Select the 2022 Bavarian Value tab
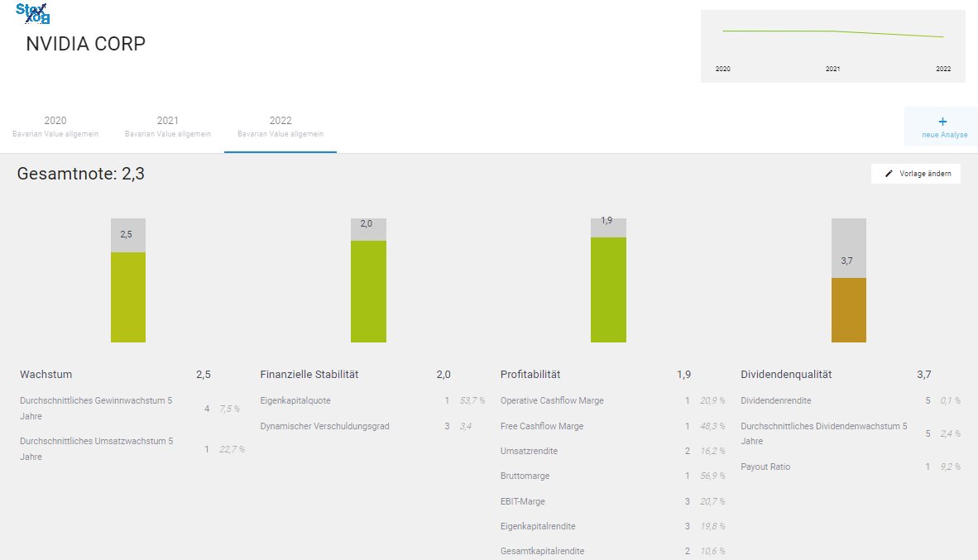 tap(280, 126)
